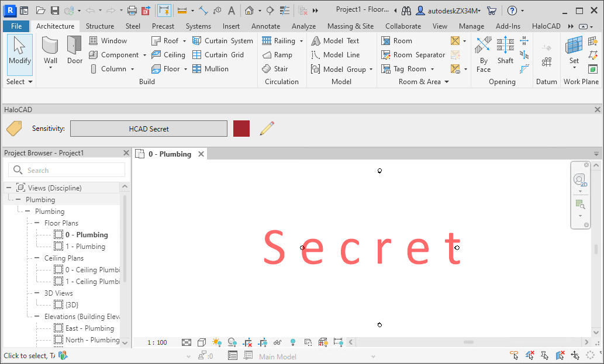The width and height of the screenshot is (604, 364).
Task: Expand the Room & Area panel dropdown
Action: pyautogui.click(x=447, y=82)
